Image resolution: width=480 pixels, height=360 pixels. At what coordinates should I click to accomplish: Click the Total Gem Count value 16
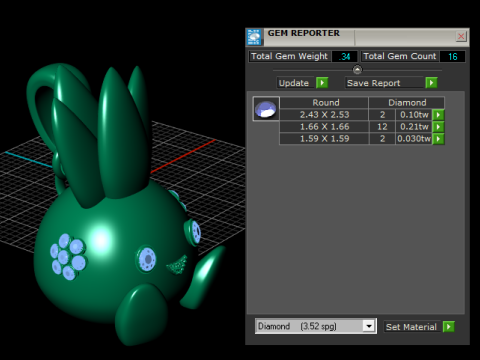coord(453,56)
